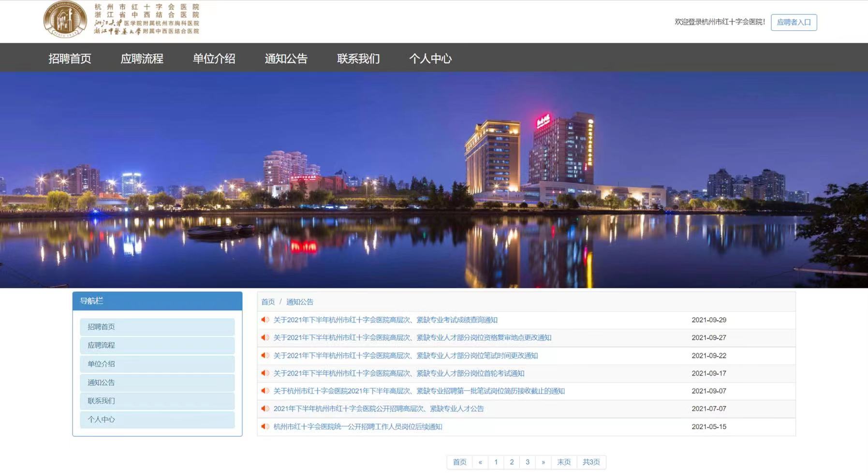
Task: Click speaker icon beside 2021-05-15 notice
Action: coord(265,427)
